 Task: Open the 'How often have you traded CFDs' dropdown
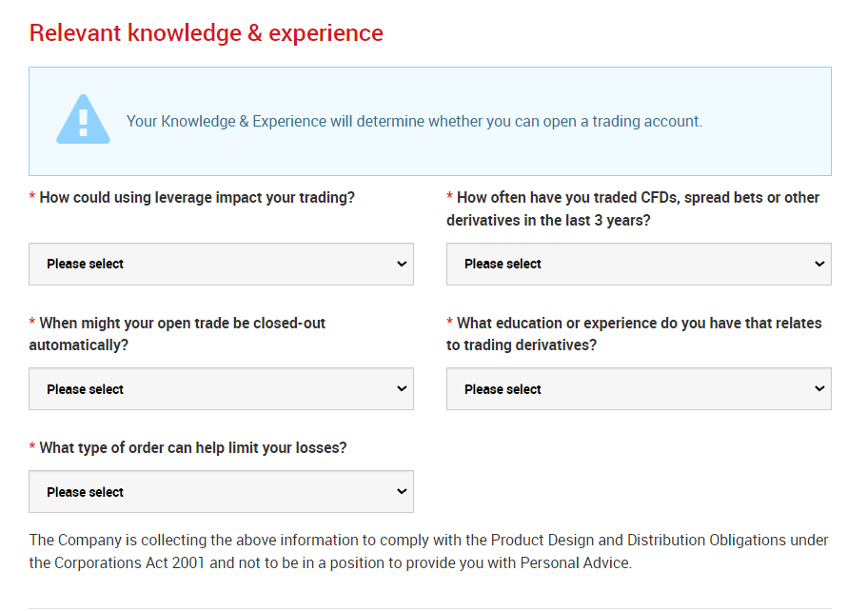pos(639,264)
